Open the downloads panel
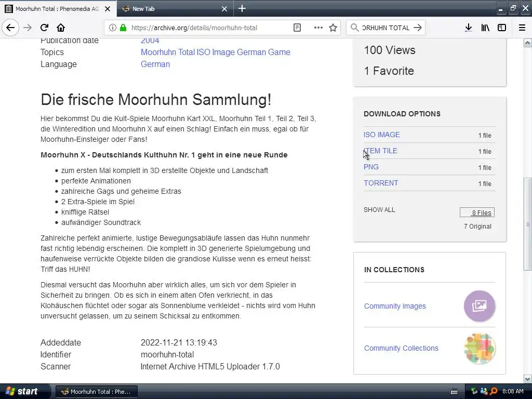Viewport: 532px width, 399px height. [x=468, y=28]
